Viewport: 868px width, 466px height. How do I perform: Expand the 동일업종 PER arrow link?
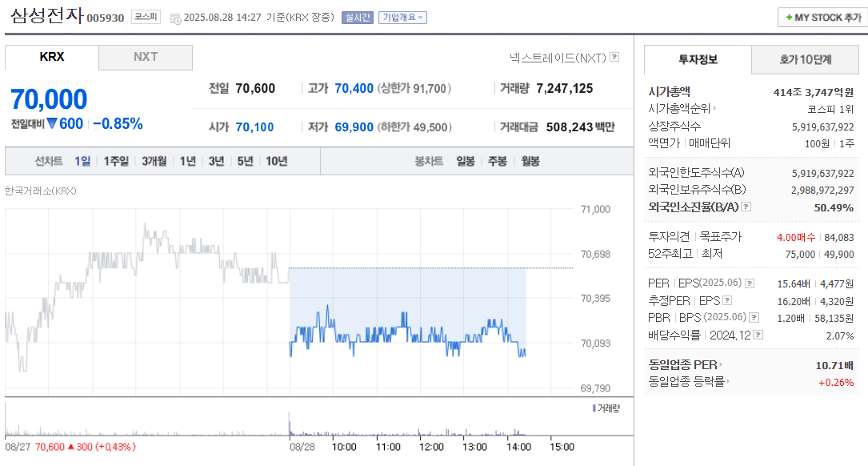click(720, 364)
